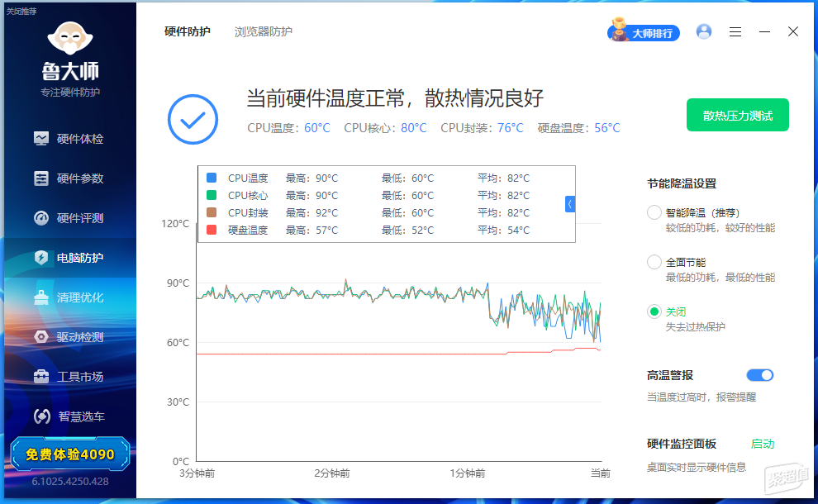This screenshot has width=818, height=504.
Task: Click red 硬盘温度 legend swatch
Action: (212, 230)
